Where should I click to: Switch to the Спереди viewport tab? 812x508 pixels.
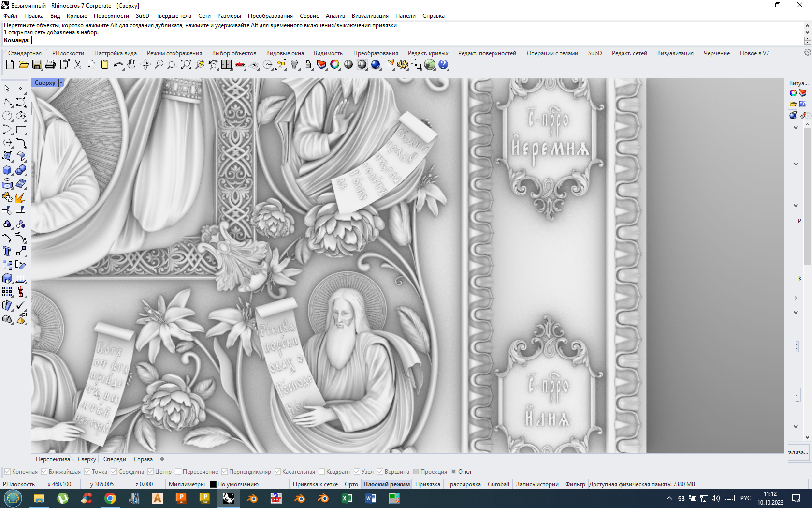click(115, 459)
